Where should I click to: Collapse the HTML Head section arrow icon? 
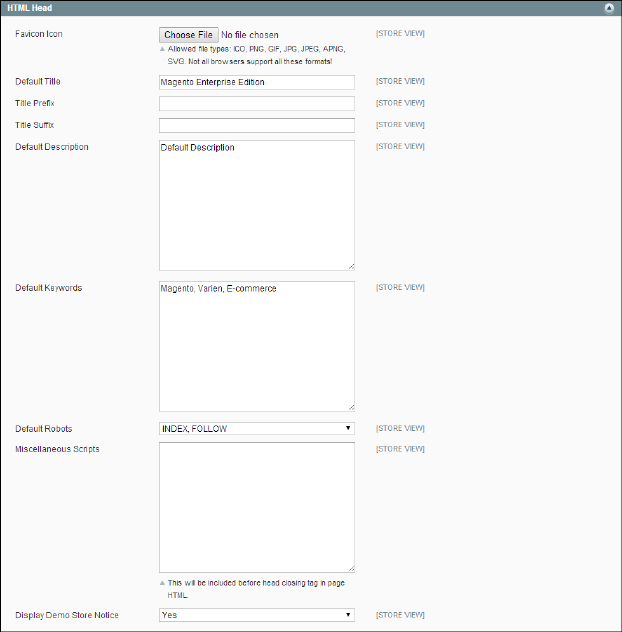(609, 8)
